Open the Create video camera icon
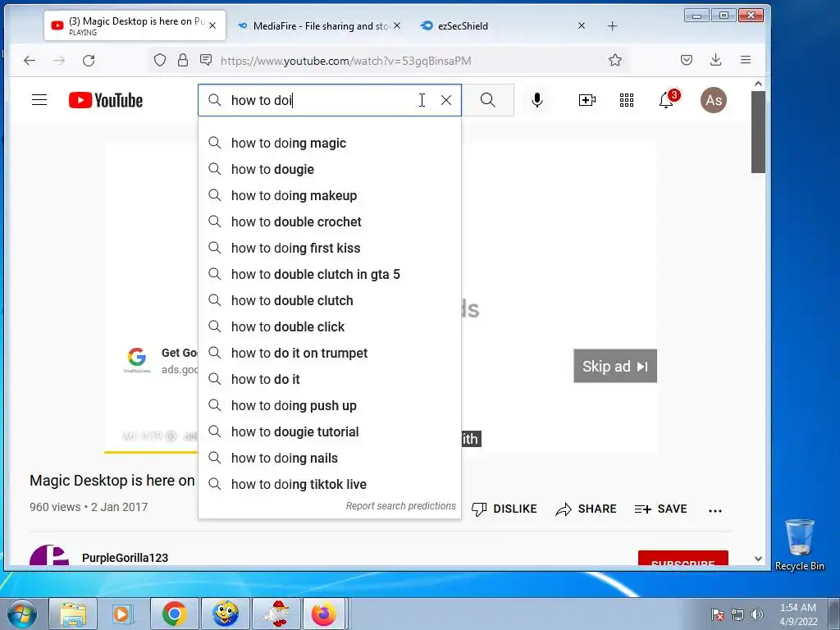840x630 pixels. [587, 100]
